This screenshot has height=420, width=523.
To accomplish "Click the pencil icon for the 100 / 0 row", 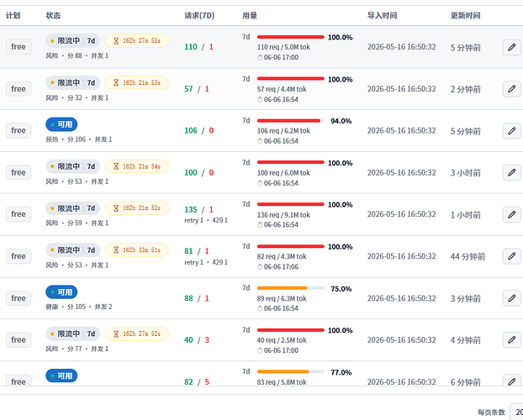I will [x=512, y=173].
